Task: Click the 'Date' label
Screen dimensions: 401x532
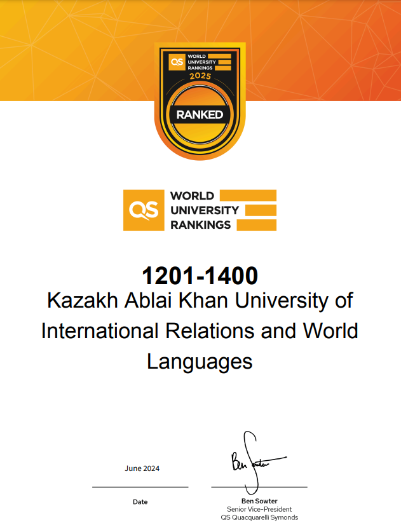Action: pos(140,501)
